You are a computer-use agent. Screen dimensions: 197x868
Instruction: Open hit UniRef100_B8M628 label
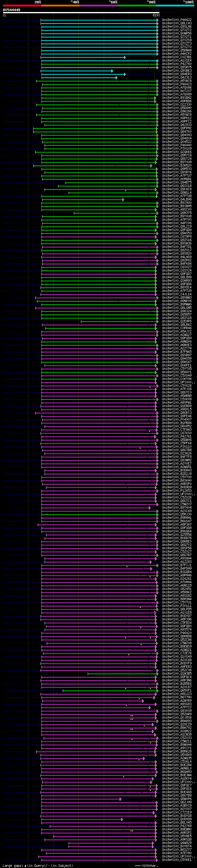pyautogui.click(x=177, y=751)
